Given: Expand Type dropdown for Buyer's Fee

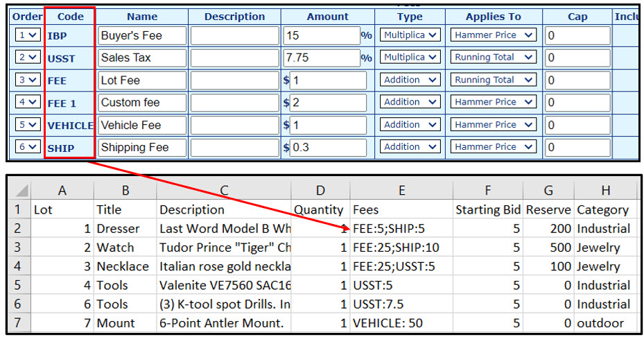Looking at the screenshot, I should 410,35.
